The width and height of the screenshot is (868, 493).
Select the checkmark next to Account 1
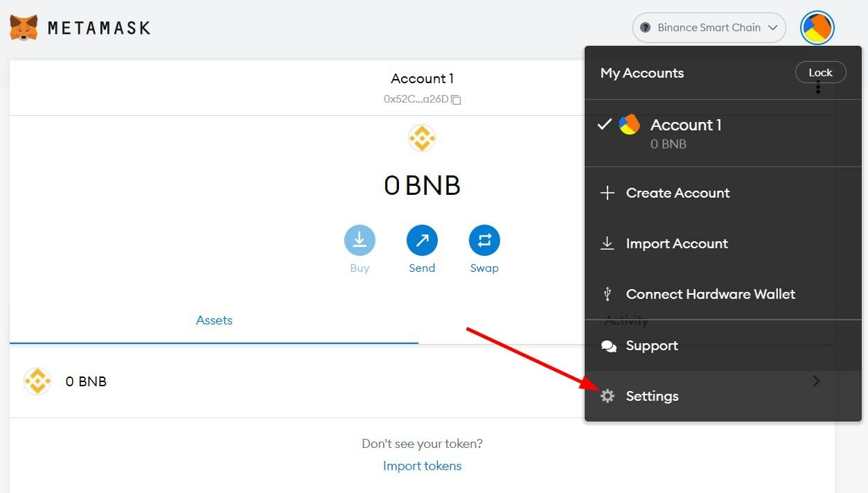(x=605, y=124)
